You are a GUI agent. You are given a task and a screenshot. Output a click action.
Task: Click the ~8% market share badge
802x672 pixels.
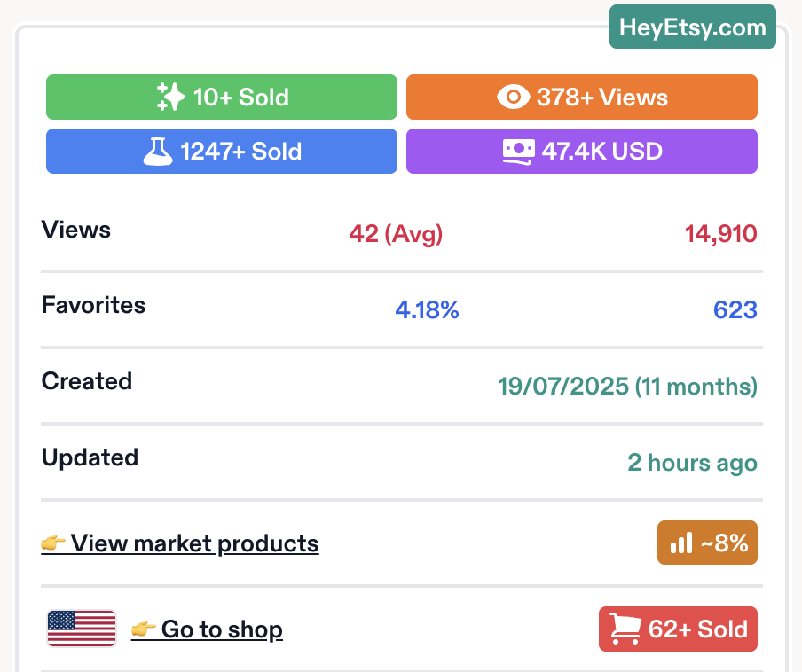pos(707,543)
